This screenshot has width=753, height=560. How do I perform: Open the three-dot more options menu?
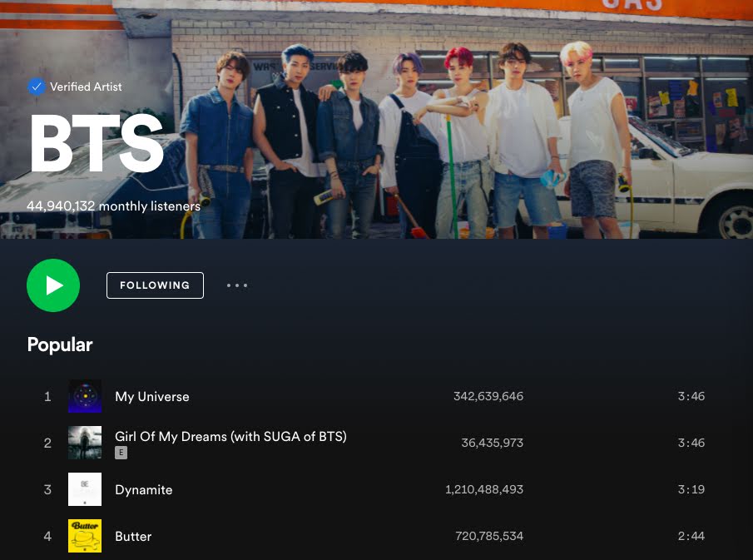point(237,285)
